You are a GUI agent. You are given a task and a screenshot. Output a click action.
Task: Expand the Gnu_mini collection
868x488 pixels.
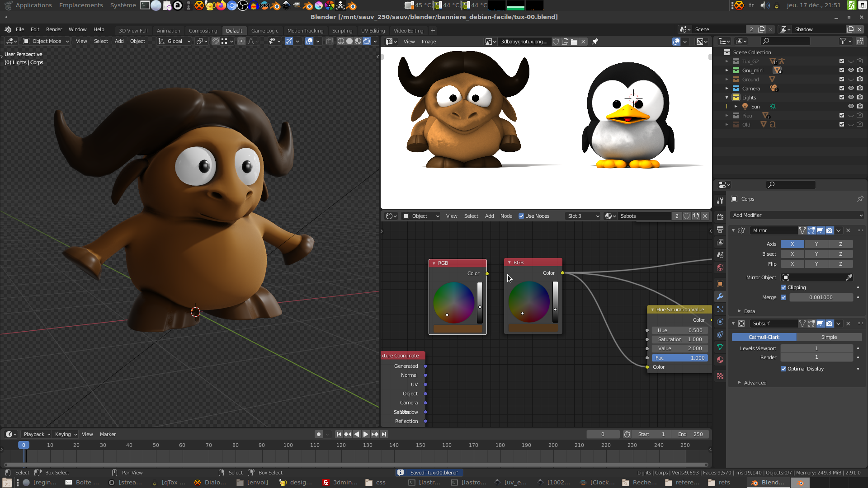tap(727, 70)
